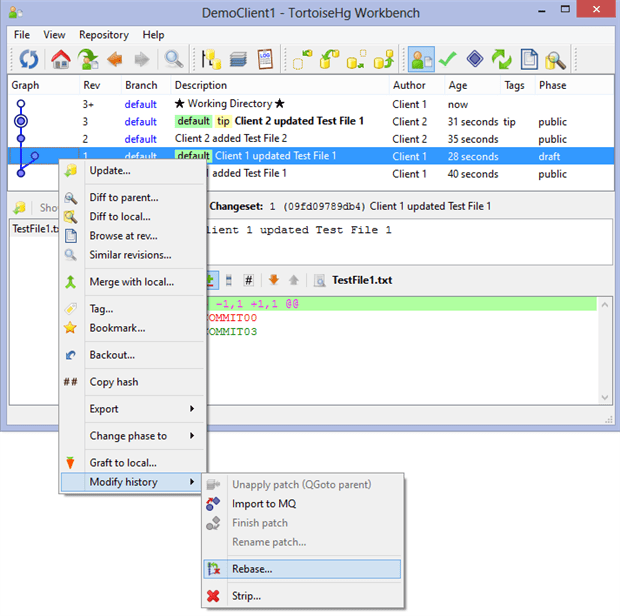Click the commit message text box
This screenshot has height=616, width=620.
click(409, 242)
